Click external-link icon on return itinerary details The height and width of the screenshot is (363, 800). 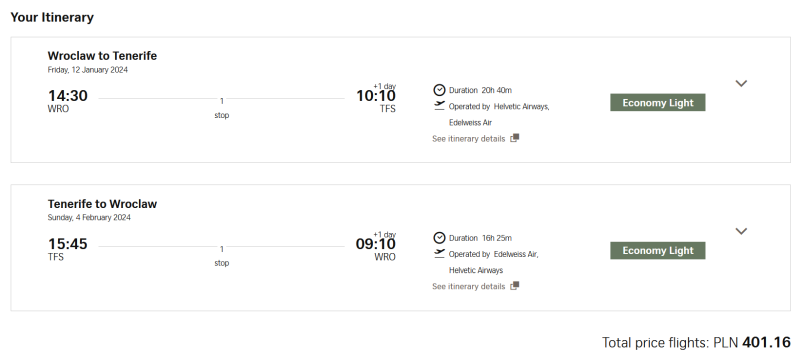tap(514, 285)
